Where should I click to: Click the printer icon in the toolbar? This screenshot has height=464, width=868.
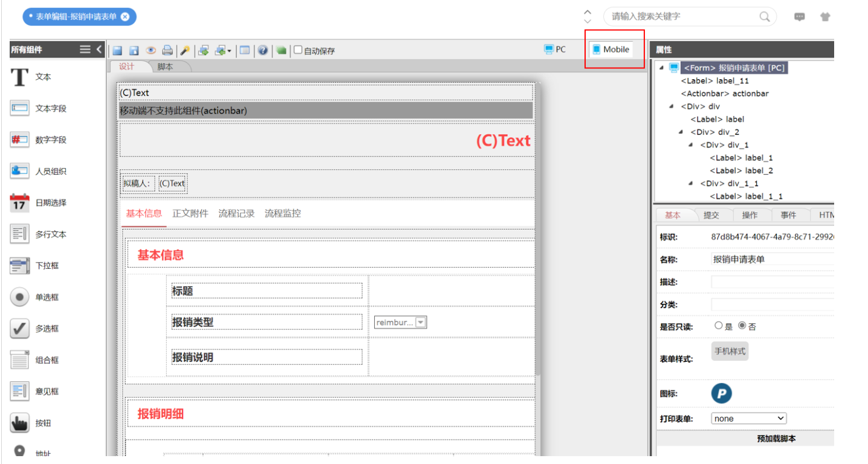click(167, 51)
